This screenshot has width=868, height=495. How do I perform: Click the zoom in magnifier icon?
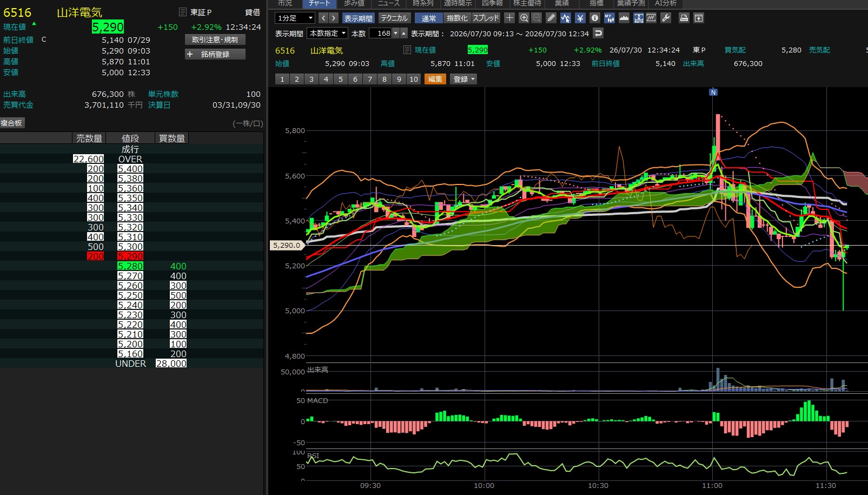pyautogui.click(x=524, y=18)
